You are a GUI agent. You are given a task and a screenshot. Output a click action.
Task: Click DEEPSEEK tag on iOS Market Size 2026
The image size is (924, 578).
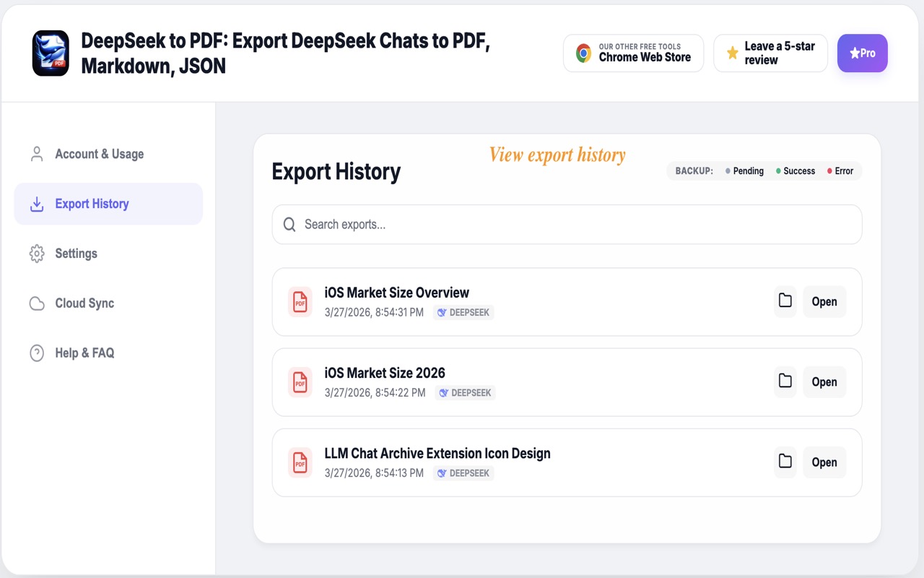465,393
